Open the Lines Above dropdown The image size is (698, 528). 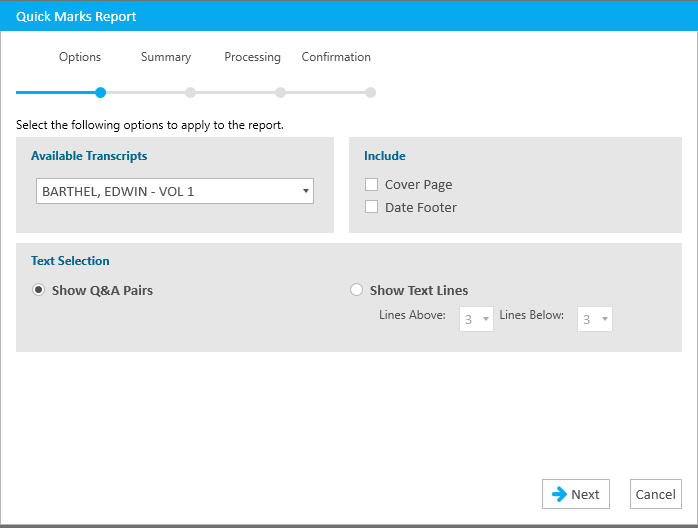476,319
